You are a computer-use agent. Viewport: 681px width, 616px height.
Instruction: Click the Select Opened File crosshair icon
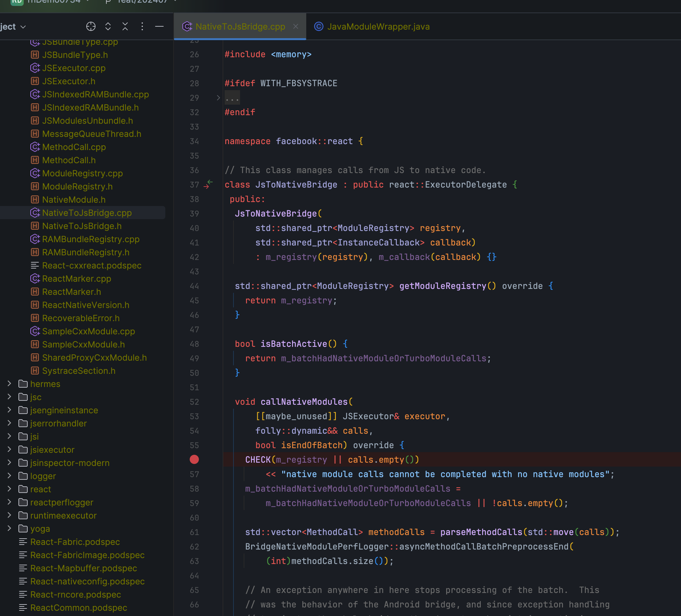click(x=91, y=26)
